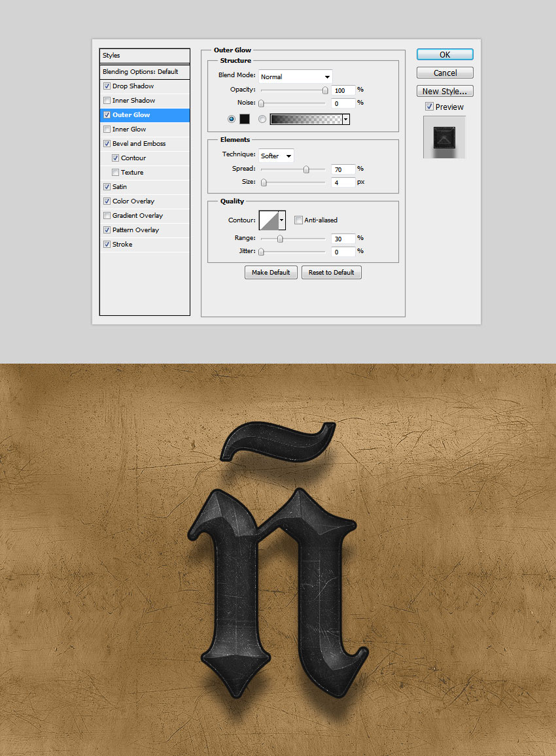The width and height of the screenshot is (556, 756).
Task: Enable the Inner Shadow checkbox
Action: point(107,100)
